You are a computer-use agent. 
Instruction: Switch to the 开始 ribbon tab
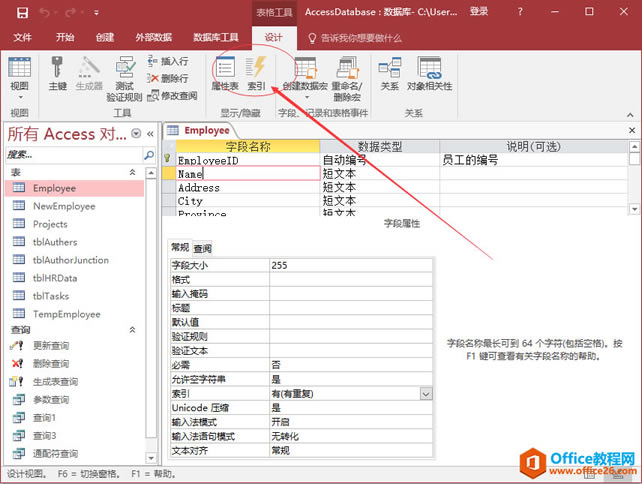65,37
